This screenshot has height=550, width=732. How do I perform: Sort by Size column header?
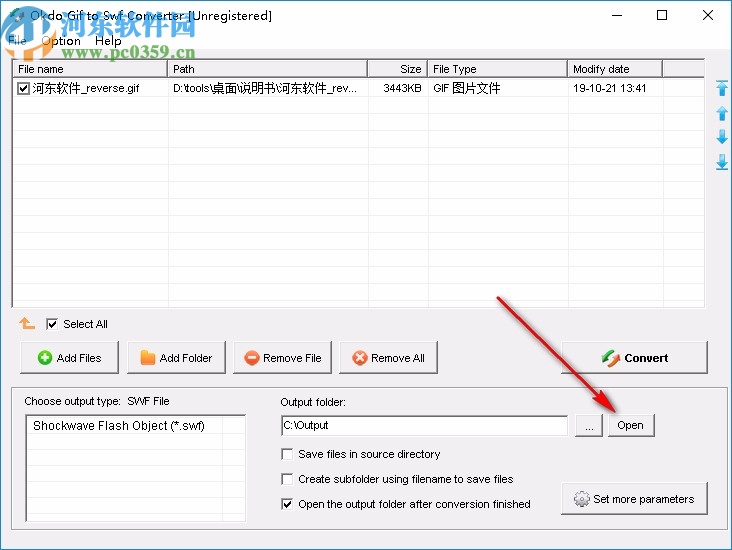point(398,69)
